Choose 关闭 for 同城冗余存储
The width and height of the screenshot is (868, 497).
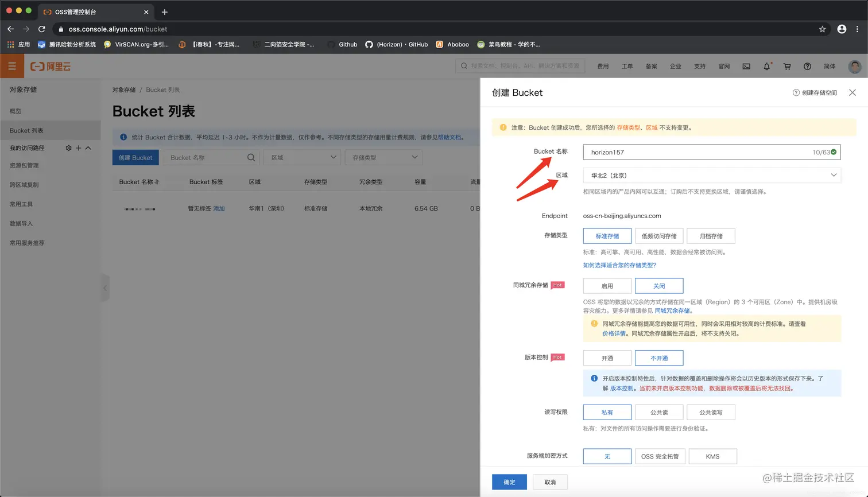pos(659,286)
